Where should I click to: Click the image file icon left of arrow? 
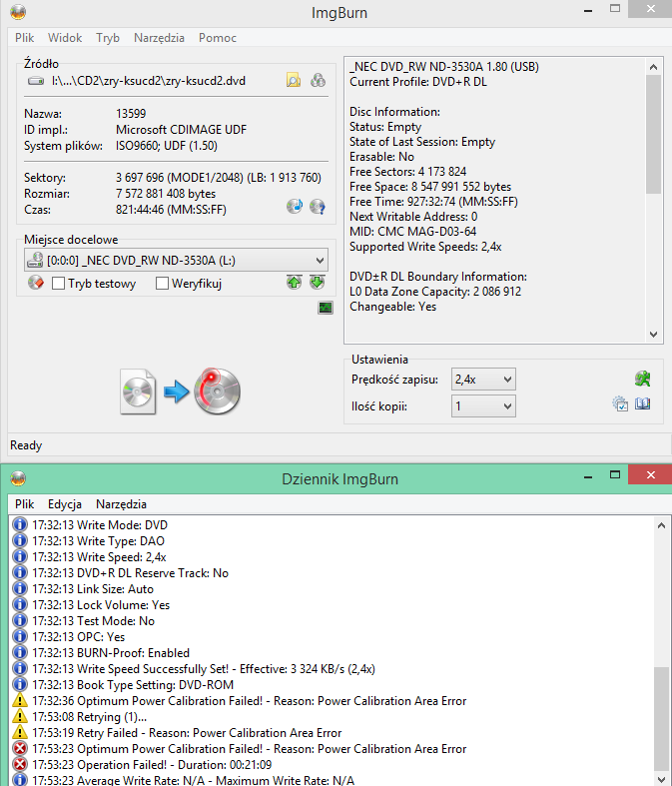(x=138, y=392)
